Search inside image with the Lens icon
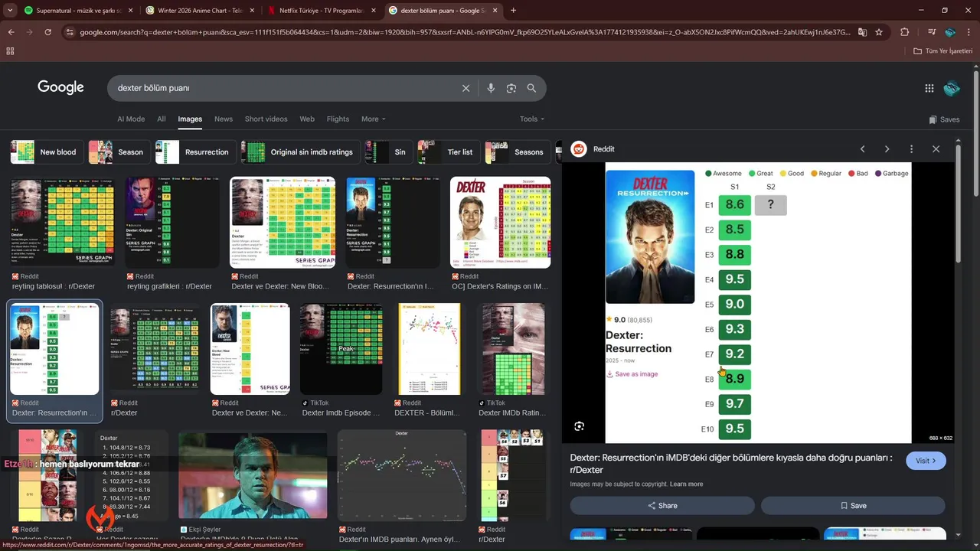This screenshot has width=980, height=551. tap(579, 426)
